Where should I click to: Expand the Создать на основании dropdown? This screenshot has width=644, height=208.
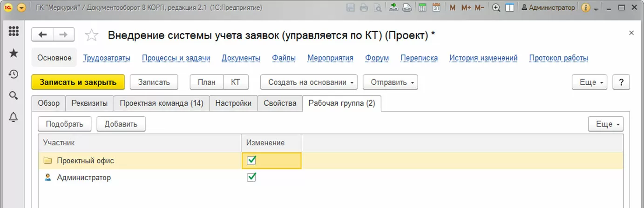click(x=308, y=82)
